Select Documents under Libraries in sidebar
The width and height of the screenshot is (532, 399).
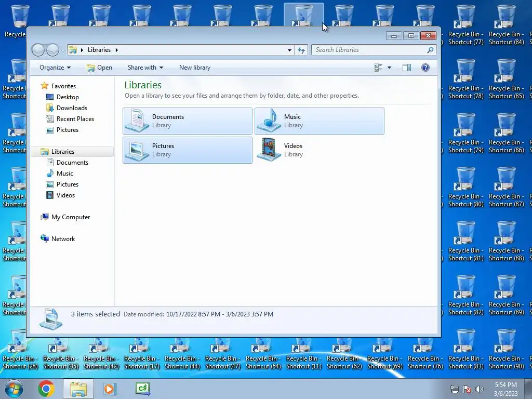(x=72, y=163)
